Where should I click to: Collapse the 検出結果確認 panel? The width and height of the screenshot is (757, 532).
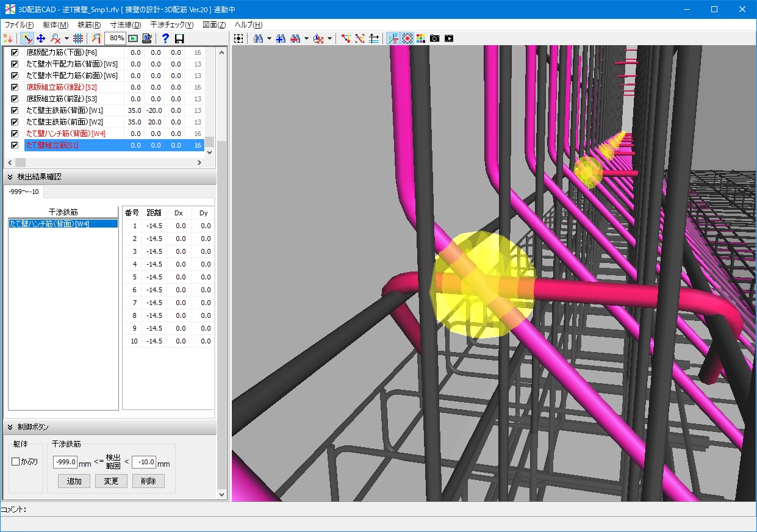(x=10, y=177)
